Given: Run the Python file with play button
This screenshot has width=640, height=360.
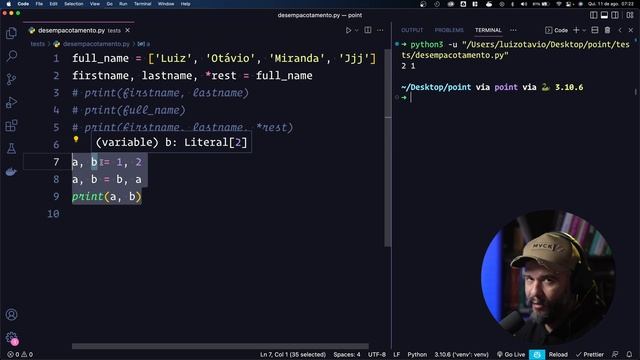Looking at the screenshot, I should coord(348,30).
